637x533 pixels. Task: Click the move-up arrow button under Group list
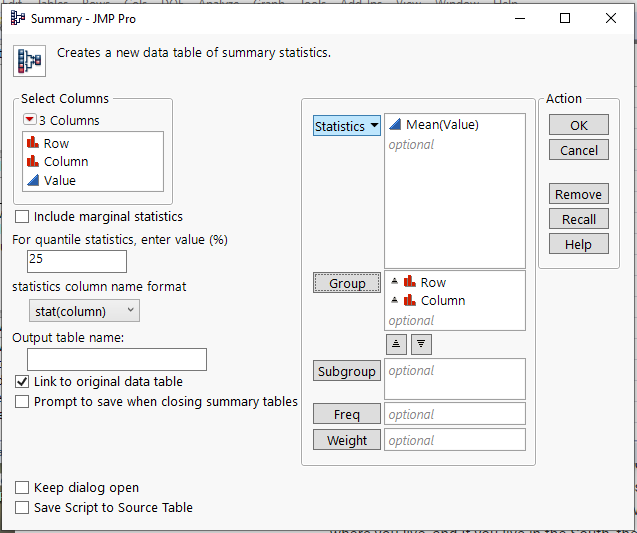(397, 343)
